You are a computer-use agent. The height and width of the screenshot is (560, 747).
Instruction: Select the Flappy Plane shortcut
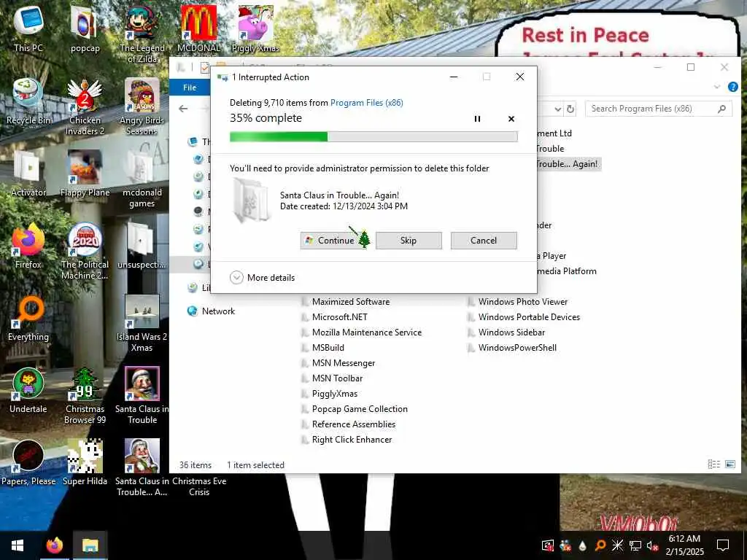pos(85,174)
